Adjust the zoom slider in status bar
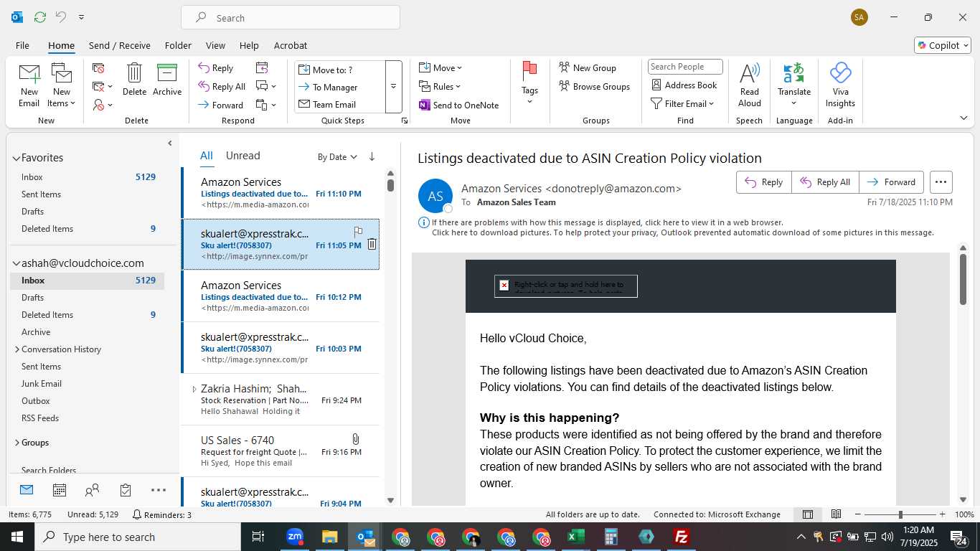Screen dimensions: 980x551 [900, 514]
